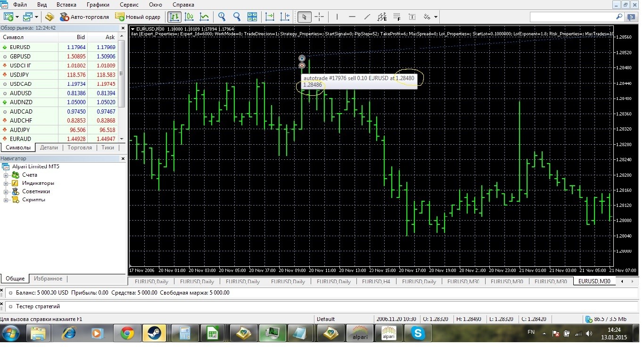Click the Default profile in status bar
Screen dimensions: 644x362
(326, 319)
